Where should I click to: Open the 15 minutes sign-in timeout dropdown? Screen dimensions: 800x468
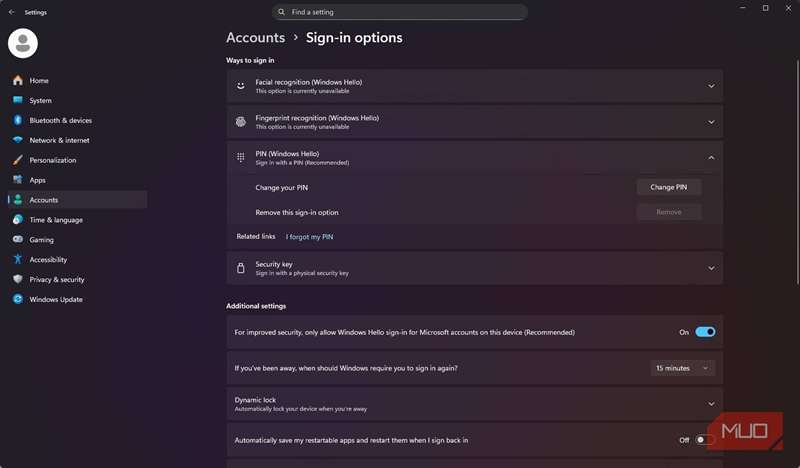683,368
